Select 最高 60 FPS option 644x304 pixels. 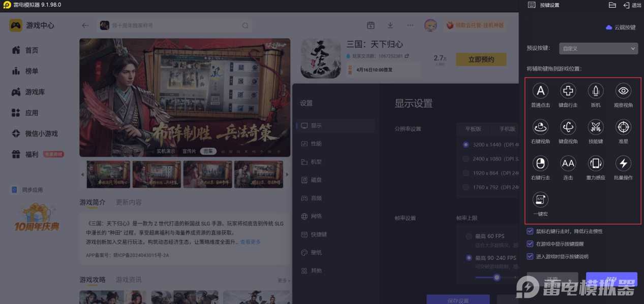(469, 237)
